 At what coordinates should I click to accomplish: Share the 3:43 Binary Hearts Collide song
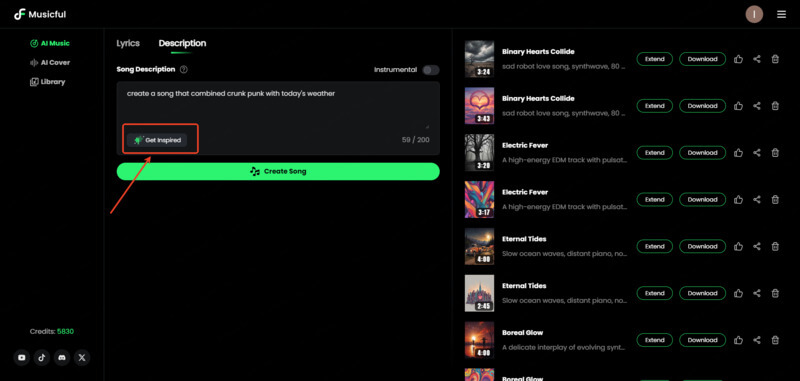(x=757, y=106)
